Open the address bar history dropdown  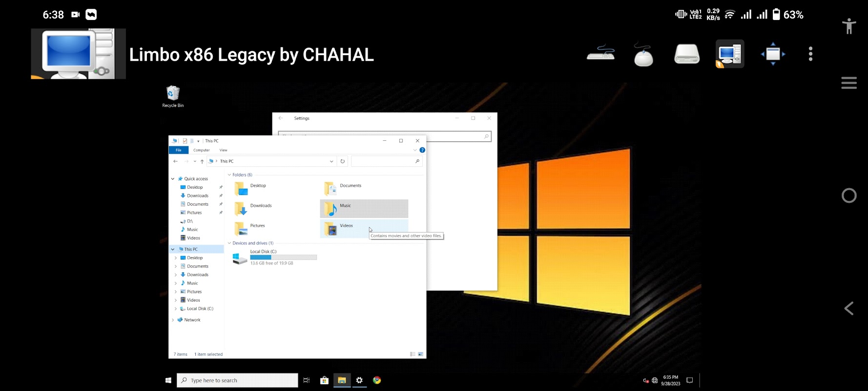coord(331,161)
